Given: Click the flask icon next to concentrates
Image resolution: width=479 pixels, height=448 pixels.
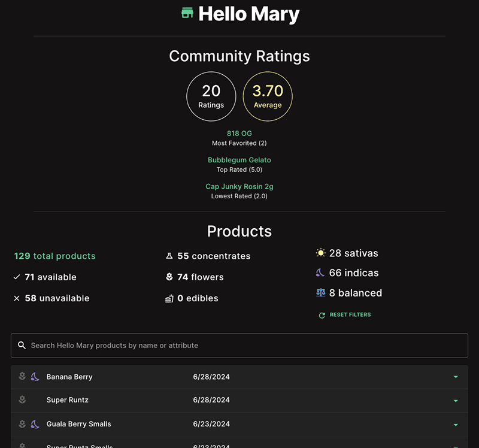Looking at the screenshot, I should coord(169,256).
